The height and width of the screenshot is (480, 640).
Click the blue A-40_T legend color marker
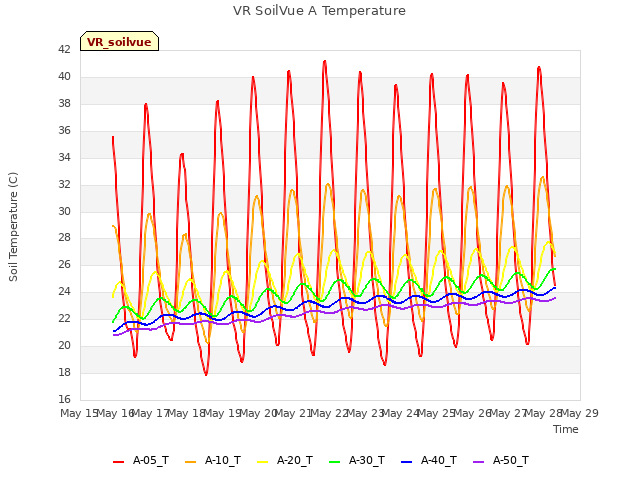[x=407, y=462]
